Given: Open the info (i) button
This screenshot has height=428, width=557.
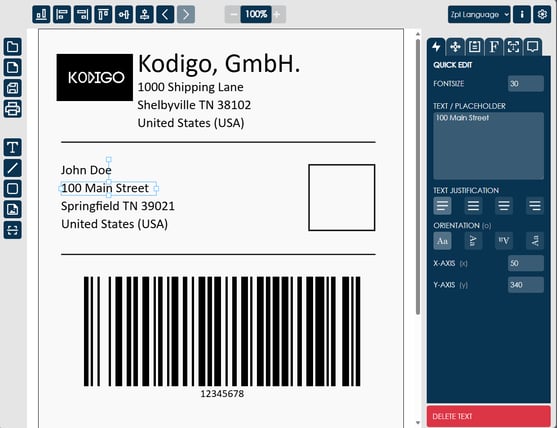Looking at the screenshot, I should click(x=522, y=15).
